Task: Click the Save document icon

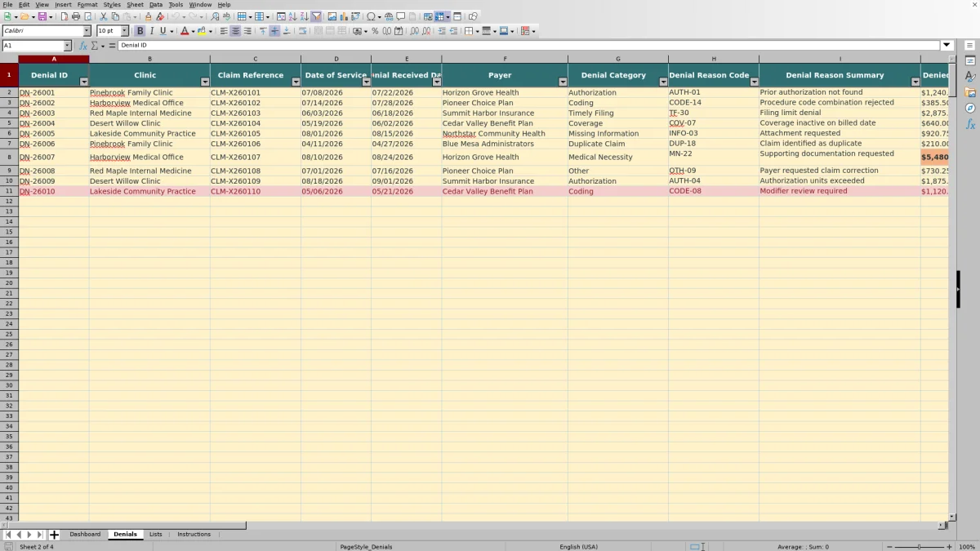Action: pos(42,16)
